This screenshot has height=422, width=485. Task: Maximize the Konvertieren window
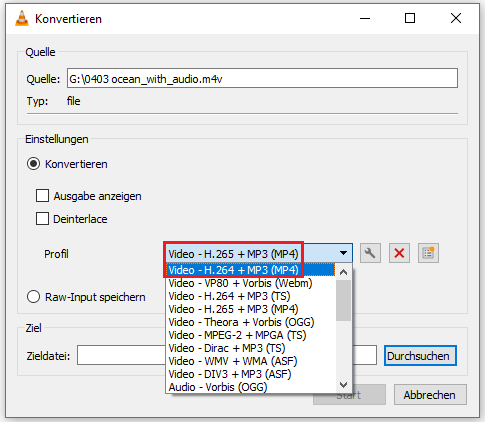coord(410,18)
